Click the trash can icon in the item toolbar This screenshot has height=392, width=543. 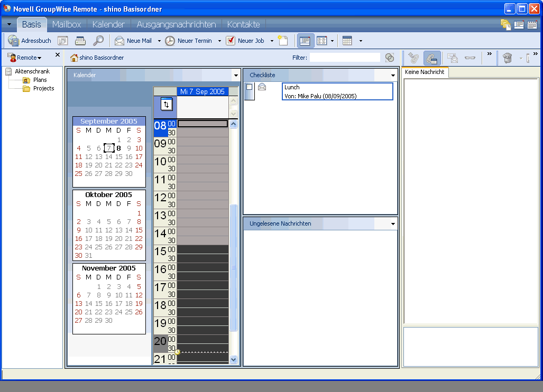tap(507, 58)
